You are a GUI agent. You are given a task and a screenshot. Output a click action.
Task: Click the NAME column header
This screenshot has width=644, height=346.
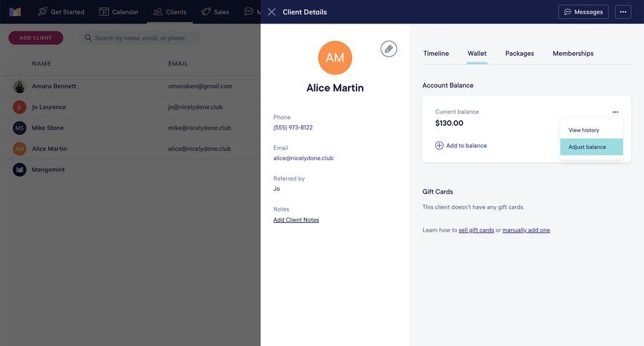tap(42, 64)
